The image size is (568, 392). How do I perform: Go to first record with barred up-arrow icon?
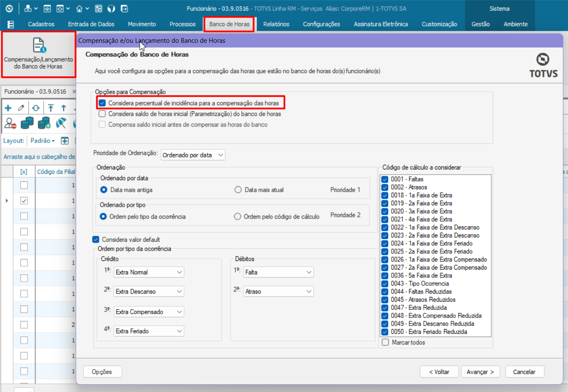click(x=51, y=108)
